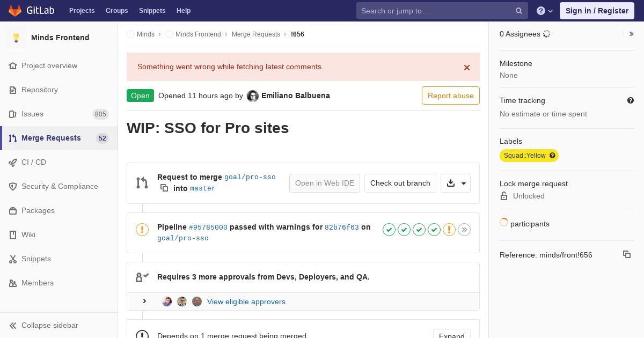Screen dimensions: 644x338
Task: Click the Wiki book icon
Action: pyautogui.click(x=13, y=235)
